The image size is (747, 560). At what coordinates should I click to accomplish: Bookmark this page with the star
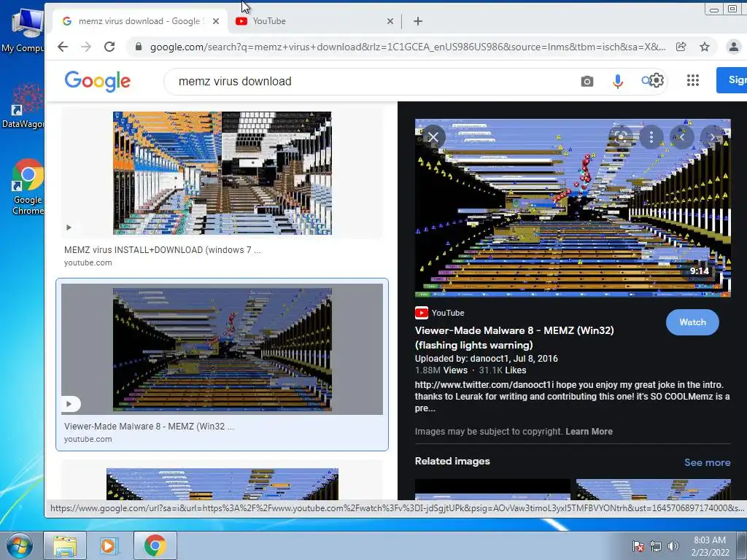(705, 47)
